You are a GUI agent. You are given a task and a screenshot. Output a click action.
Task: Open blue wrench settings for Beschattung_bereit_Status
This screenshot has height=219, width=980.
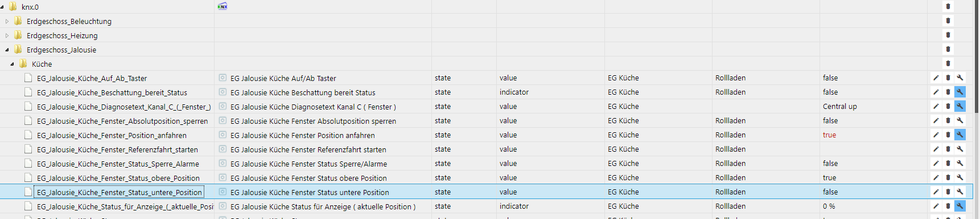(x=960, y=92)
